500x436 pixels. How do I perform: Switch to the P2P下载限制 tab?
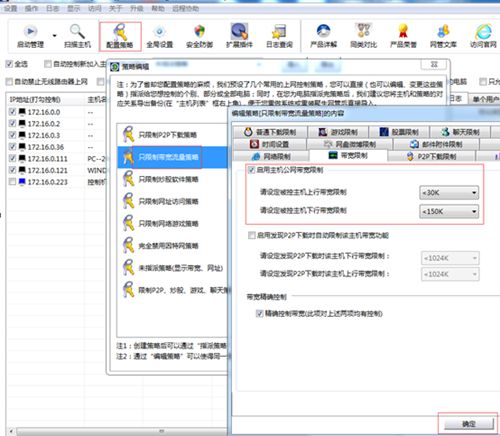point(431,156)
